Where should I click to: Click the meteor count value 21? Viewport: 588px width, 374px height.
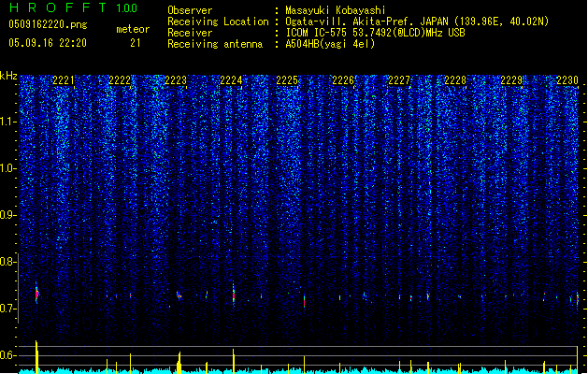click(136, 43)
